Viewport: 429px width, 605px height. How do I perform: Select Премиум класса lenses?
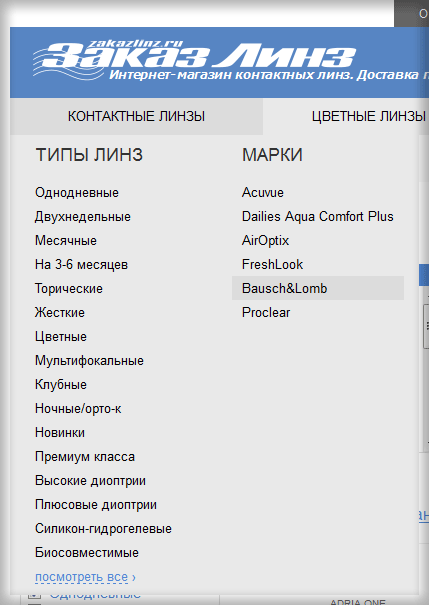point(85,456)
